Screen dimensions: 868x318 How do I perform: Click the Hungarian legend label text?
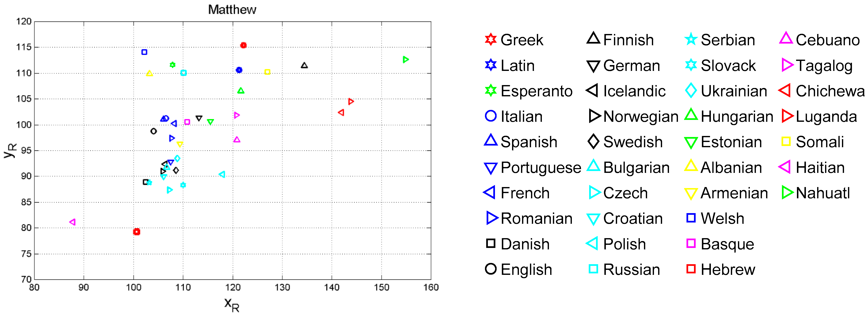737,117
